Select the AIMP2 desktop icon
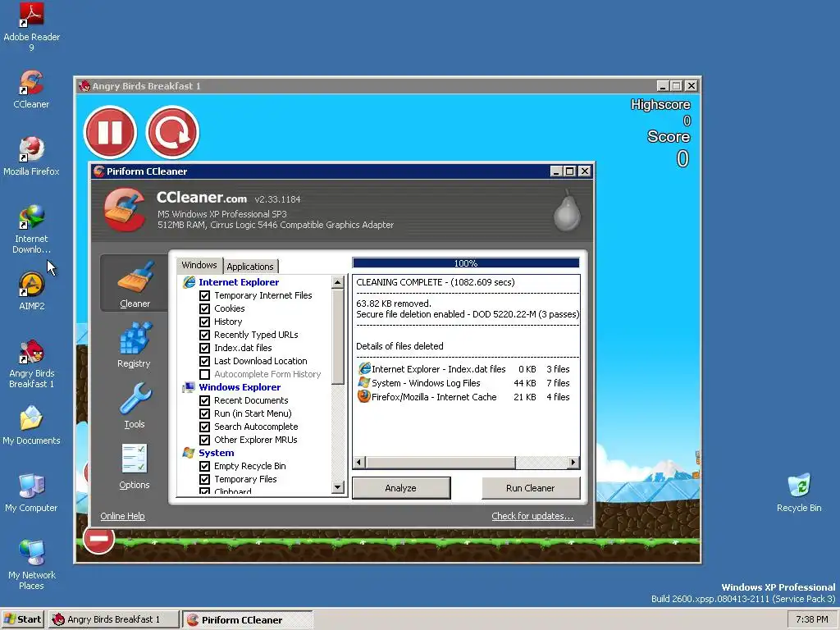 tap(31, 291)
